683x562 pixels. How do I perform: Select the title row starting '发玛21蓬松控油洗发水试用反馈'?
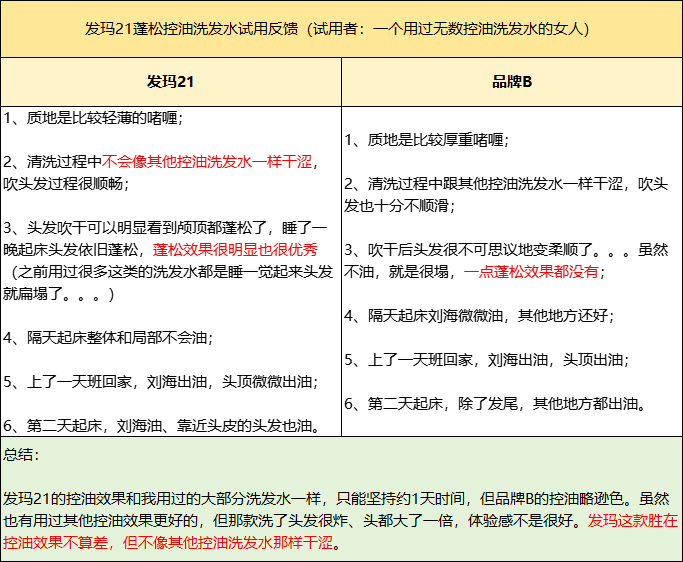pyautogui.click(x=342, y=29)
